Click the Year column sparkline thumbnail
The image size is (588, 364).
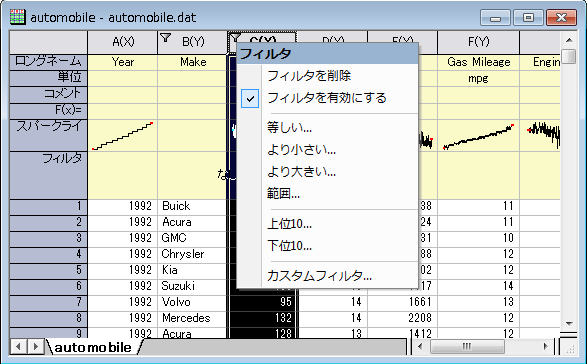123,136
